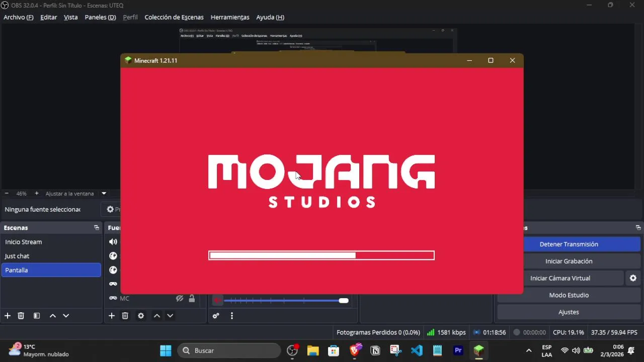Remove the selected source with trash icon
The height and width of the screenshot is (362, 644).
coord(125,316)
